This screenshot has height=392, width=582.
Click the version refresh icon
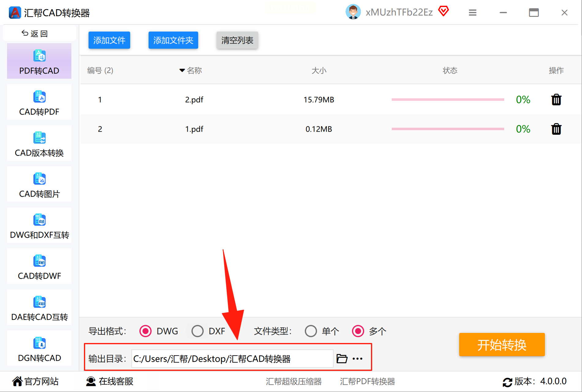click(507, 382)
